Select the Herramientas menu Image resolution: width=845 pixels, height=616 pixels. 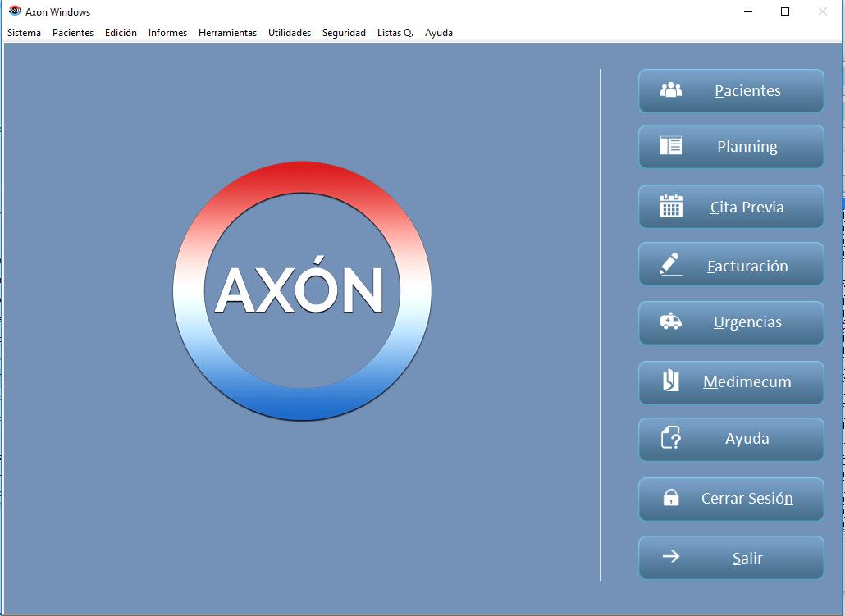(227, 33)
